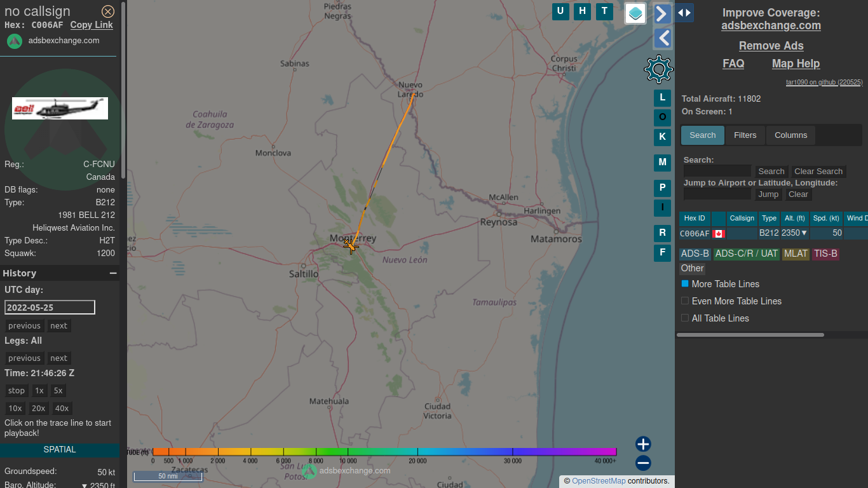This screenshot has height=488, width=868.
Task: Open adsbexchange.com Improve Coverage link
Action: coord(771,25)
